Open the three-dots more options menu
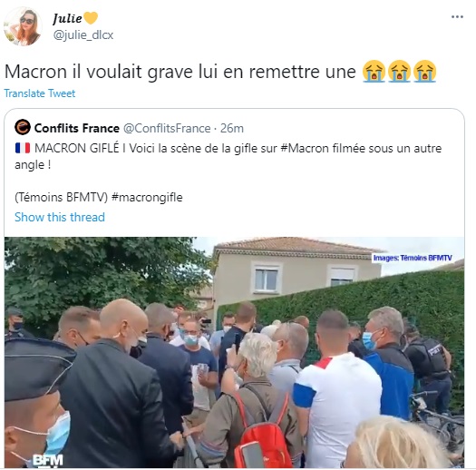The width and height of the screenshot is (476, 470). (x=457, y=17)
